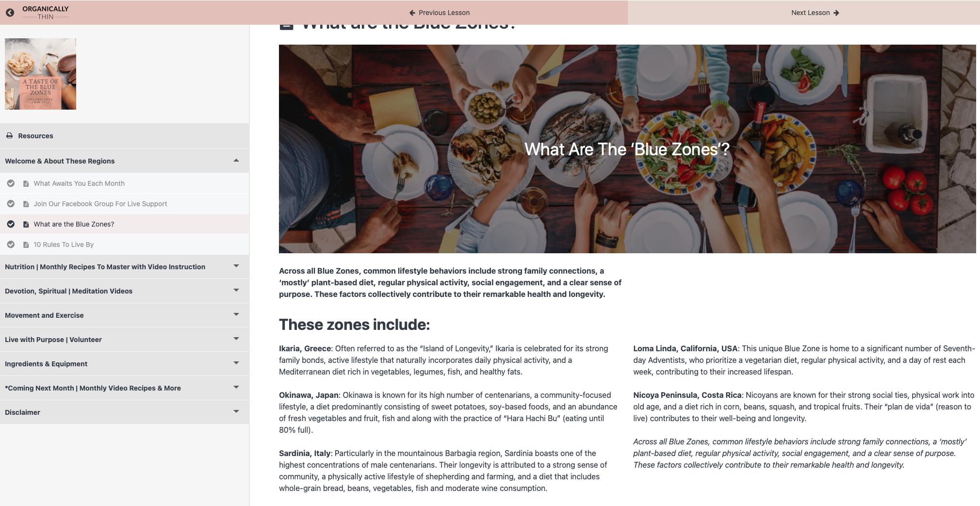Click document icon next to What Awaits You Each Month
Image resolution: width=980 pixels, height=506 pixels.
pyautogui.click(x=26, y=183)
